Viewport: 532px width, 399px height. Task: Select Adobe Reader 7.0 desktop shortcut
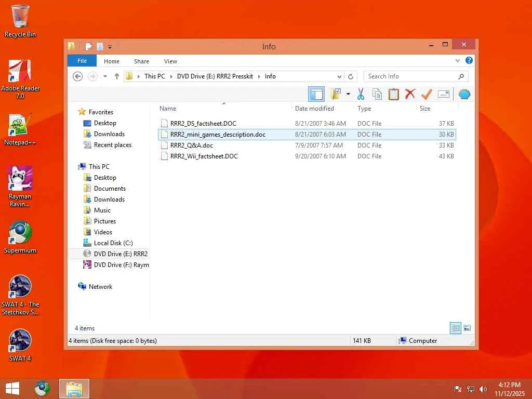[20, 79]
